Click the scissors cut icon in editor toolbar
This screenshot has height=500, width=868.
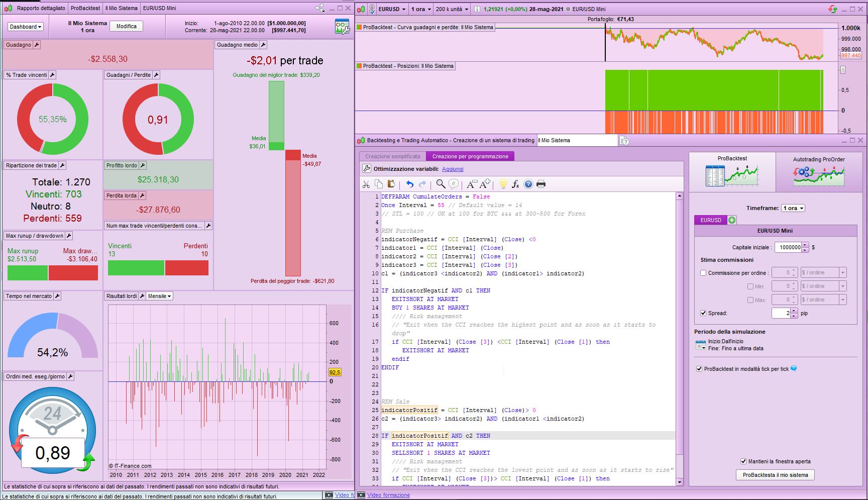[x=366, y=184]
